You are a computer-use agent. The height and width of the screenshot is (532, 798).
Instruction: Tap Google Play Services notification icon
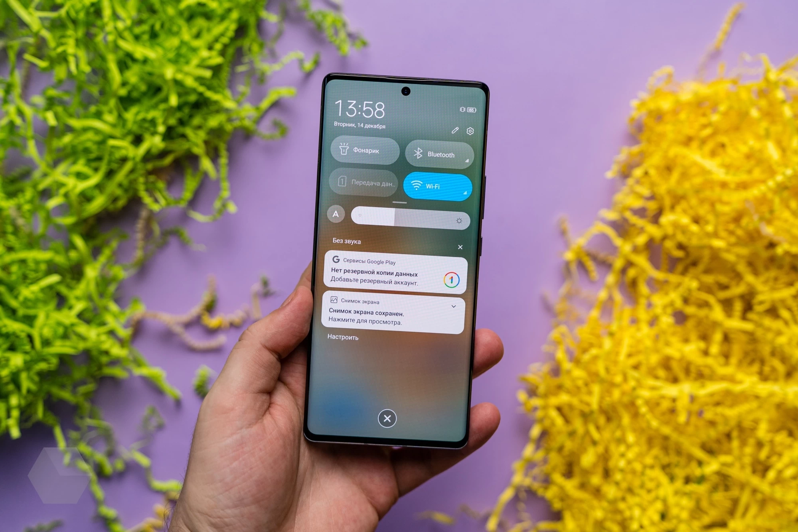[334, 259]
